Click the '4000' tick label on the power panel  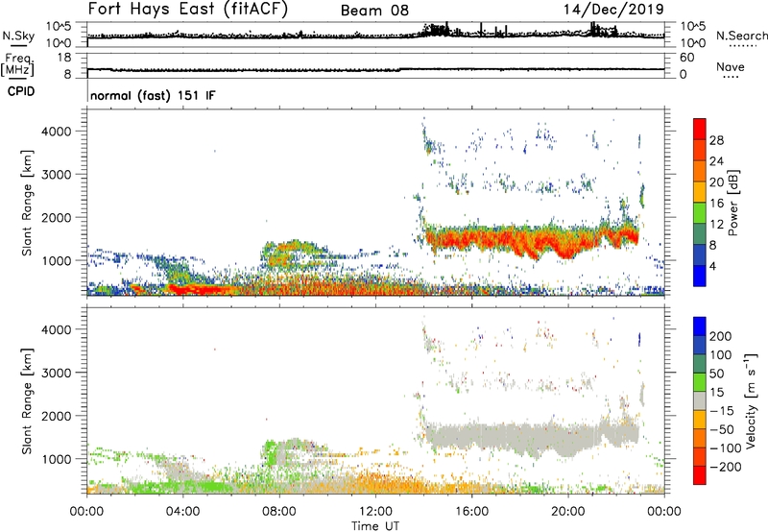57,132
